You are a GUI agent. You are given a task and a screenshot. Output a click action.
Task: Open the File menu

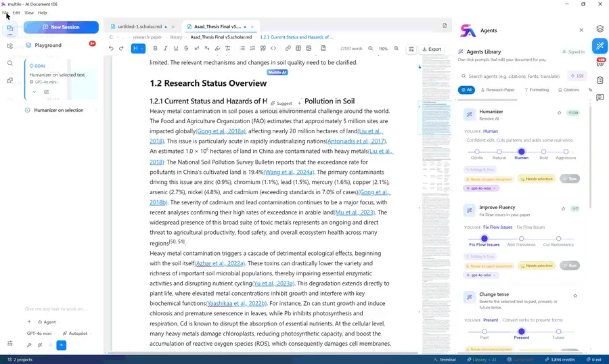click(5, 13)
